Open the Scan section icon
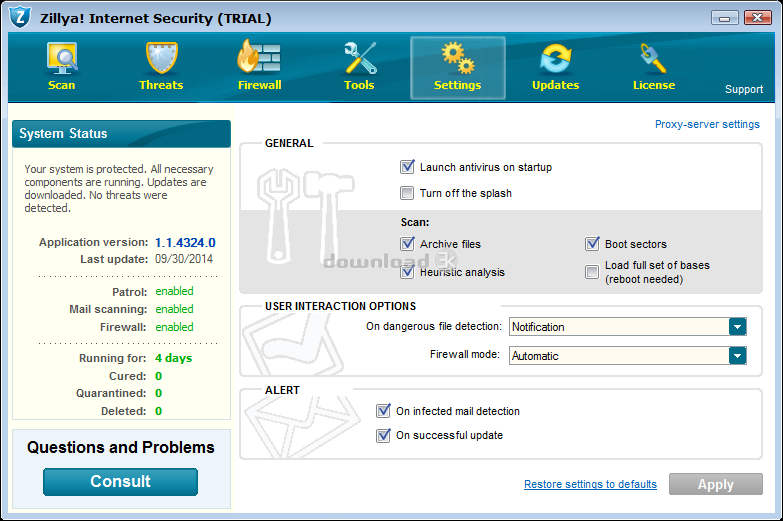The image size is (783, 521). tap(61, 60)
